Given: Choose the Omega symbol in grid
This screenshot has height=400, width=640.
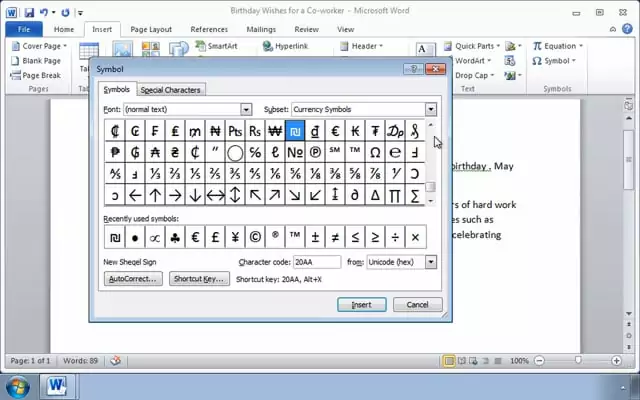Looking at the screenshot, I should coord(375,152).
